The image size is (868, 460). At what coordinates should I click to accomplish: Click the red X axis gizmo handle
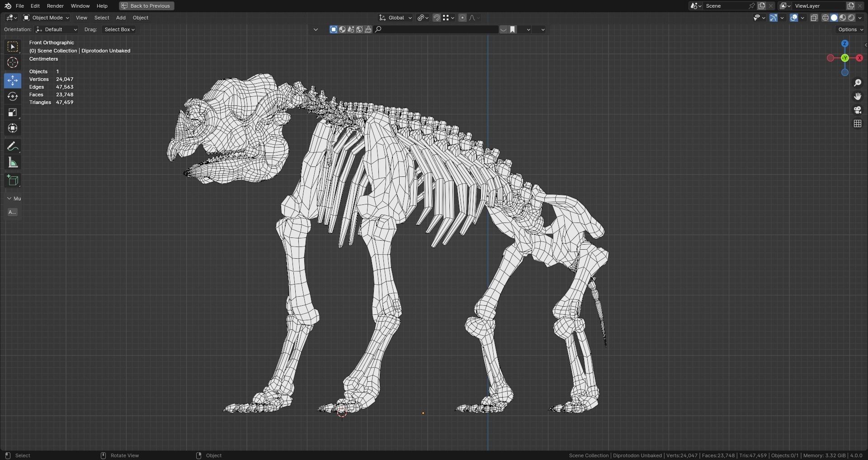859,58
